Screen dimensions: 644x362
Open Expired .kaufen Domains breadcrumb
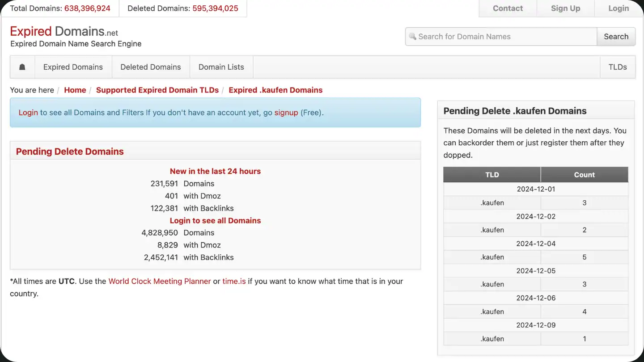pyautogui.click(x=275, y=90)
